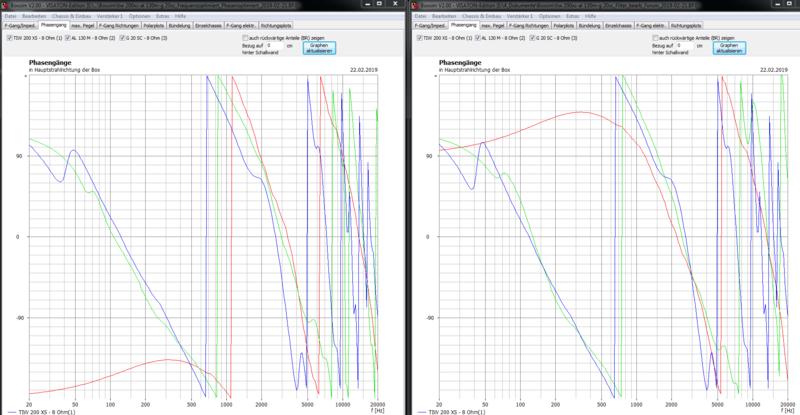
Task: Open the Hilfe menu in right window
Action: tap(585, 14)
